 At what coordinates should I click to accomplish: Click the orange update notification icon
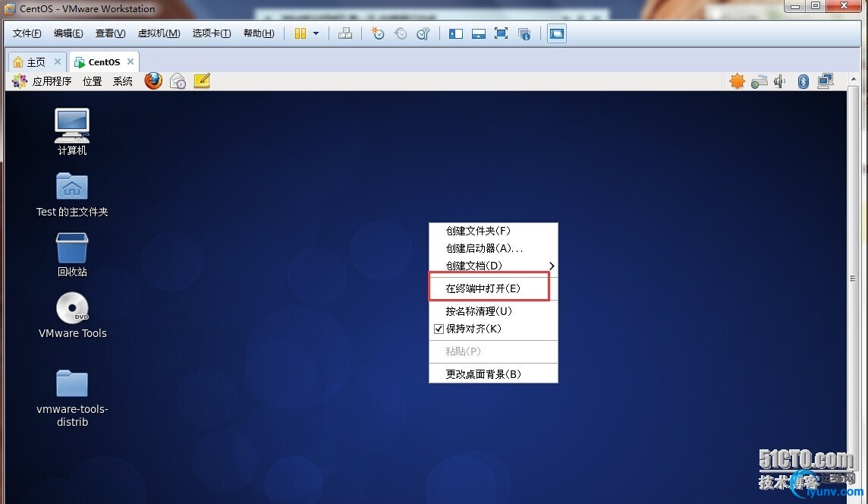pyautogui.click(x=737, y=81)
